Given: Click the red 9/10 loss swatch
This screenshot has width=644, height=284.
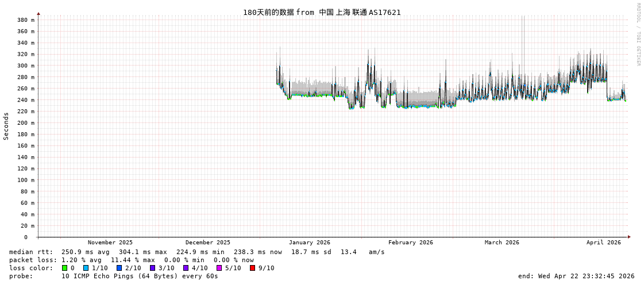Looking at the screenshot, I should [252, 268].
